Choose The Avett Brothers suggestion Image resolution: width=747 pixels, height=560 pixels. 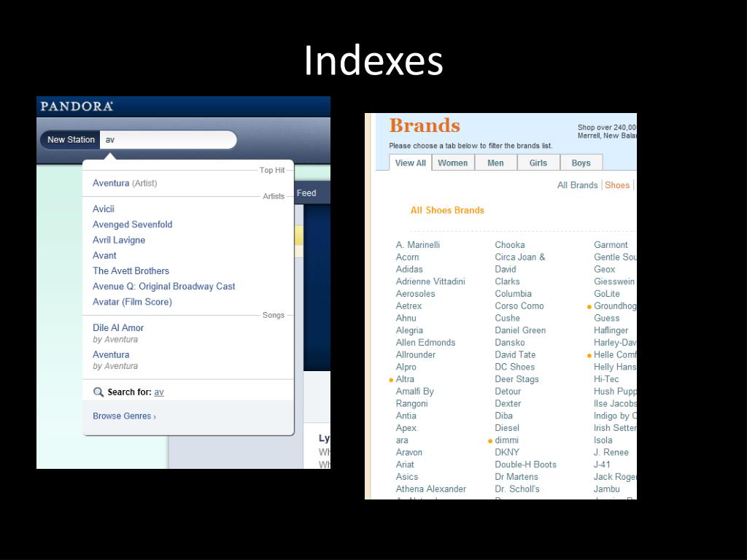(x=131, y=271)
